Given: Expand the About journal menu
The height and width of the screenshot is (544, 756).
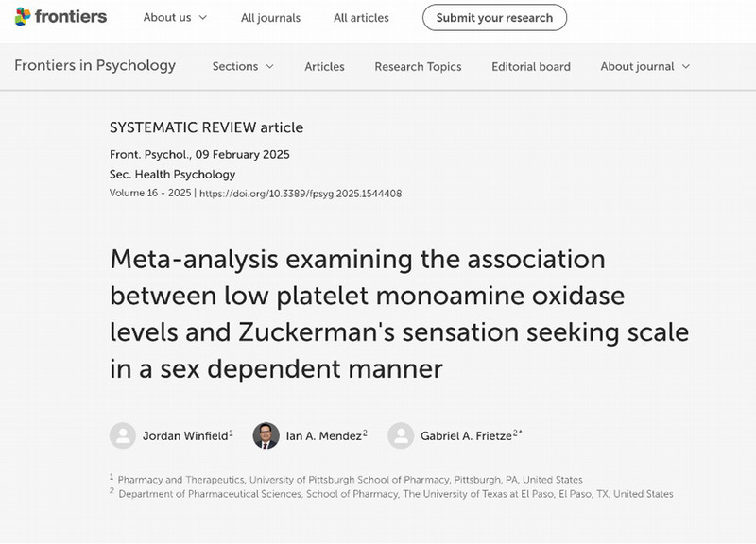Looking at the screenshot, I should [x=645, y=66].
